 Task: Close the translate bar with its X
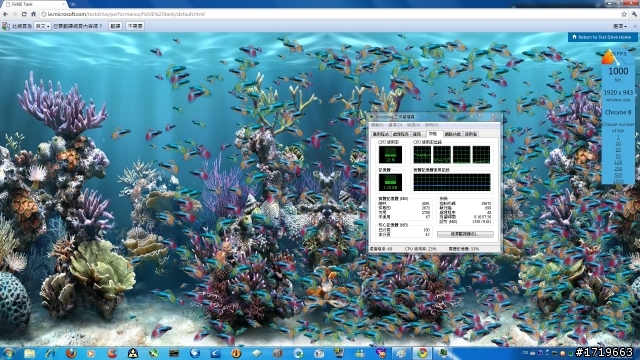[x=635, y=26]
